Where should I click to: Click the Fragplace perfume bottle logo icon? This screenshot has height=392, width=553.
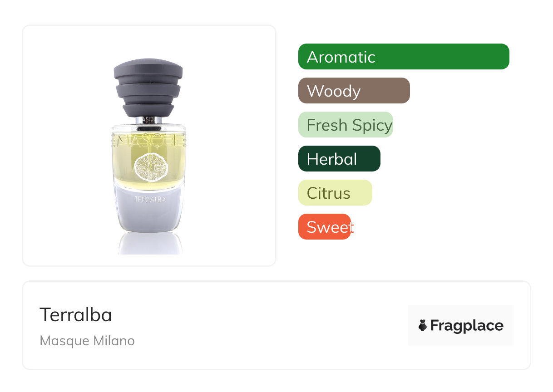423,325
